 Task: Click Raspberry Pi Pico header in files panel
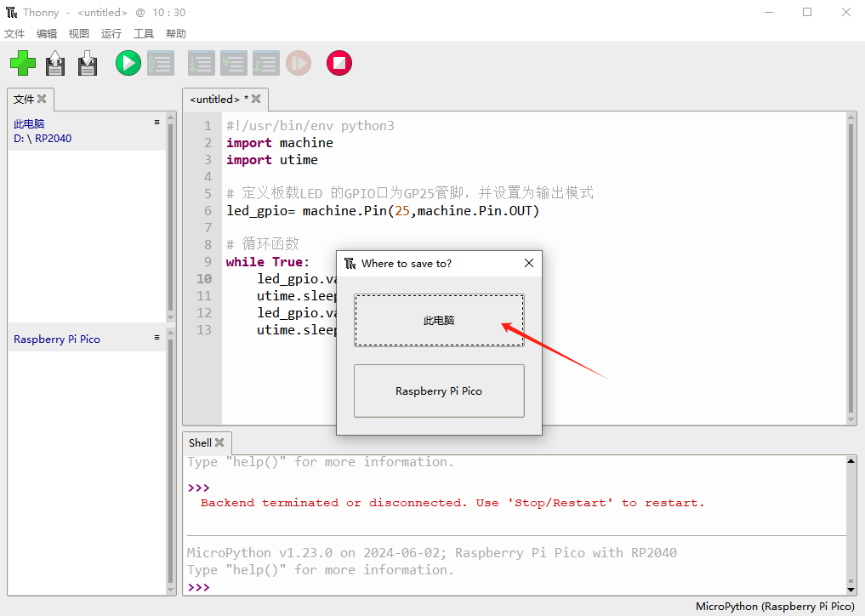click(x=57, y=339)
